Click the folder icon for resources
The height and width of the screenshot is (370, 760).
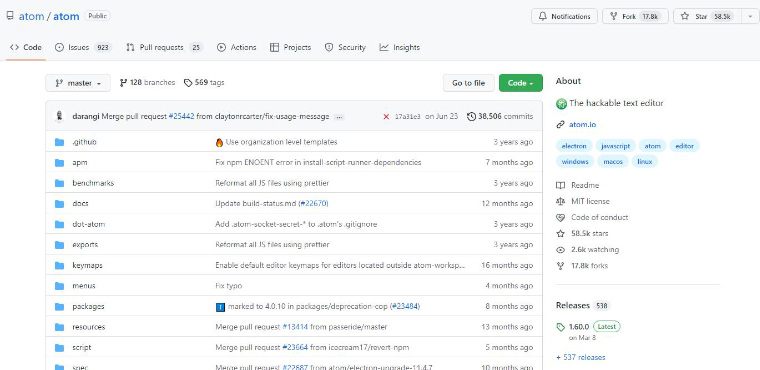tap(60, 327)
